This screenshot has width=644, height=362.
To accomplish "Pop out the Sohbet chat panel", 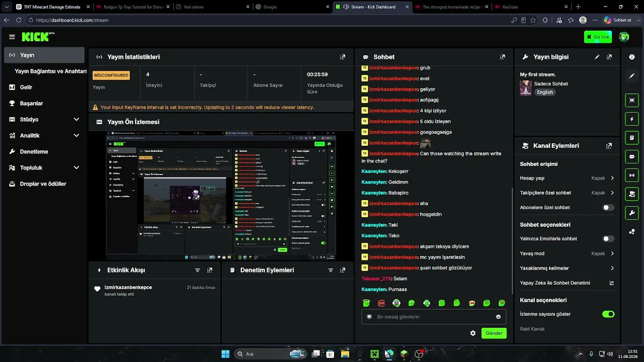I will point(502,57).
